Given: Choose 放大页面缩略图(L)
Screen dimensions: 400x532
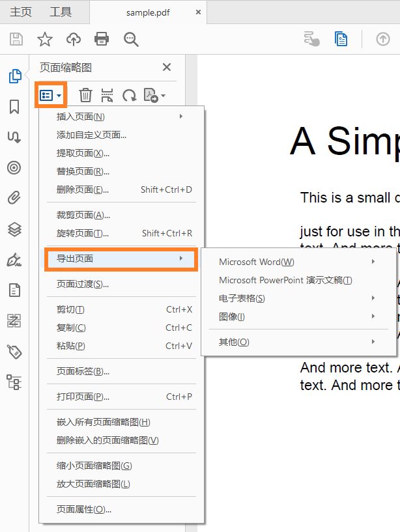Looking at the screenshot, I should (x=121, y=484).
